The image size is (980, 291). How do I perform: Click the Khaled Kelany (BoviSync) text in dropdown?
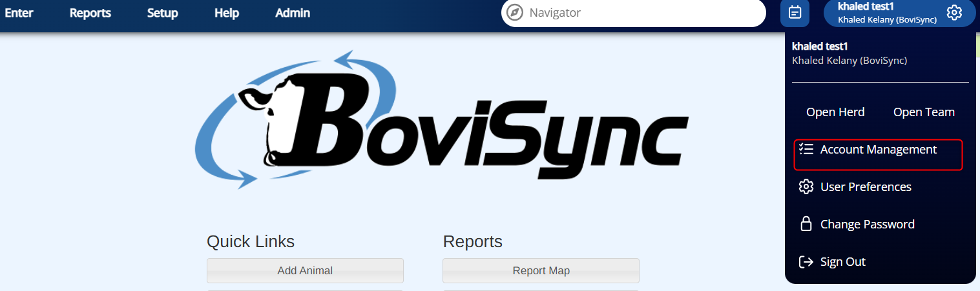click(x=850, y=61)
